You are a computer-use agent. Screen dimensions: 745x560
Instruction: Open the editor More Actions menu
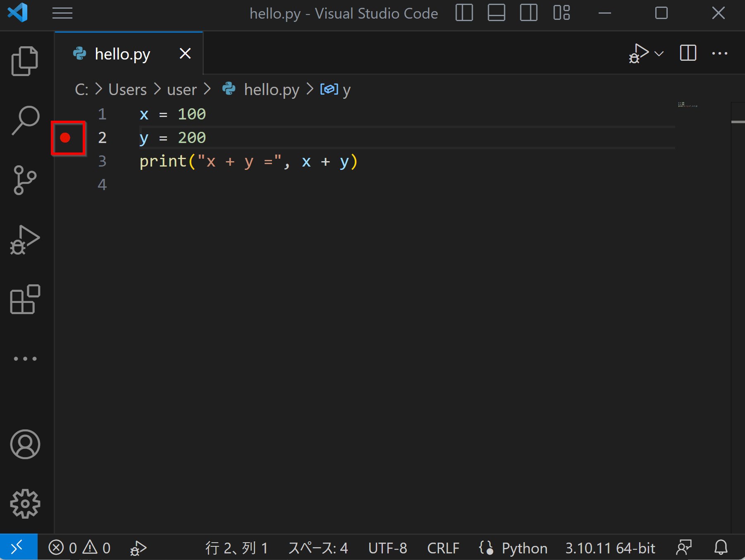(720, 53)
